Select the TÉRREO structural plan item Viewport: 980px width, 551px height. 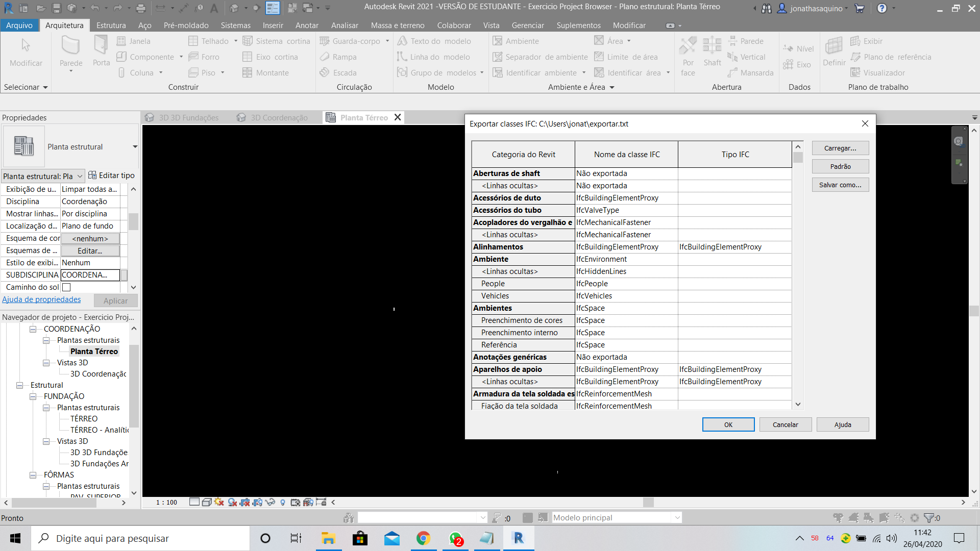coord(84,418)
